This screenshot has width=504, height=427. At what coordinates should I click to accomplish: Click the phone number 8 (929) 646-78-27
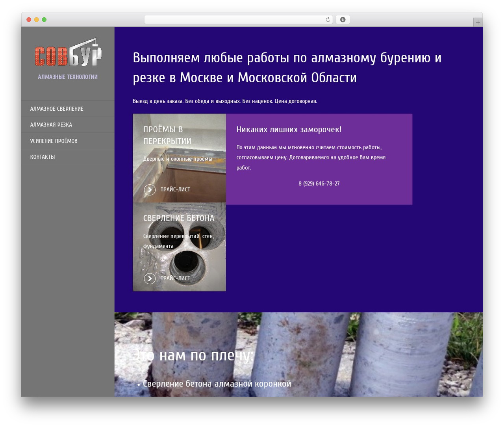point(319,184)
